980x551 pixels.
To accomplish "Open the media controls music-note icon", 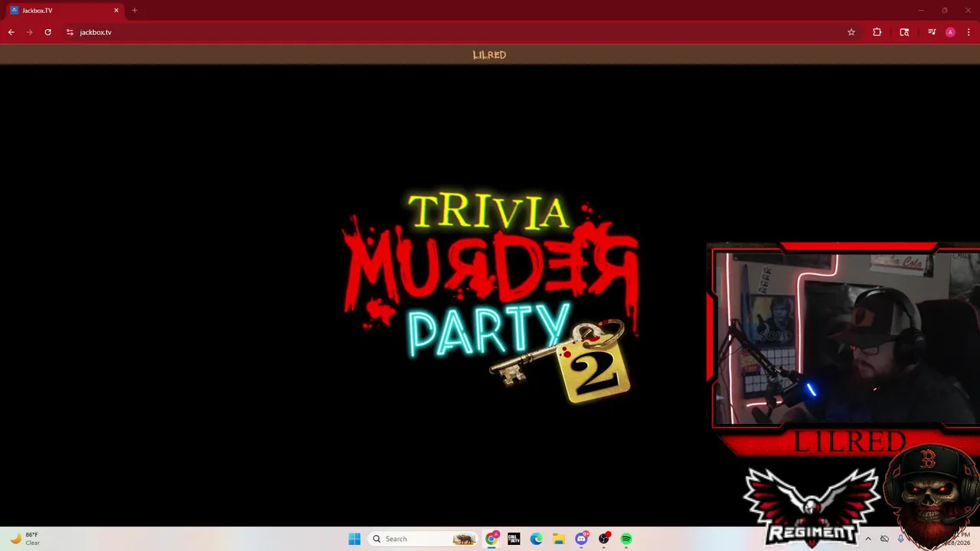I will pos(932,32).
